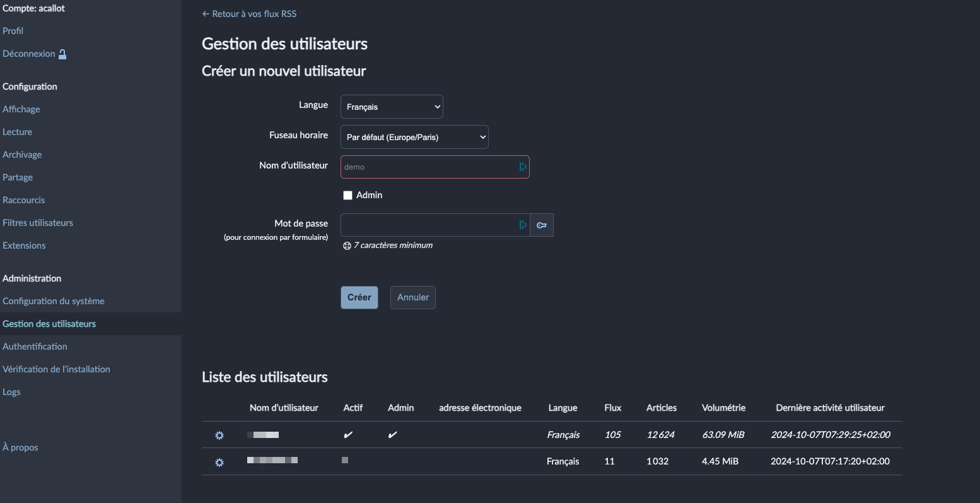
Task: Open the Affichage configuration page
Action: 21,109
